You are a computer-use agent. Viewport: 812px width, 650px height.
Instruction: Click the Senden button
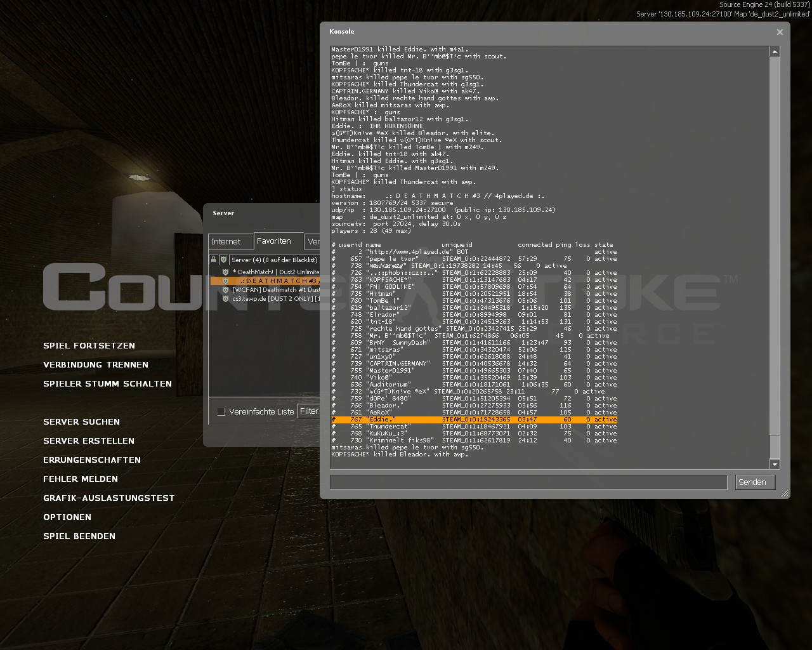pyautogui.click(x=755, y=482)
